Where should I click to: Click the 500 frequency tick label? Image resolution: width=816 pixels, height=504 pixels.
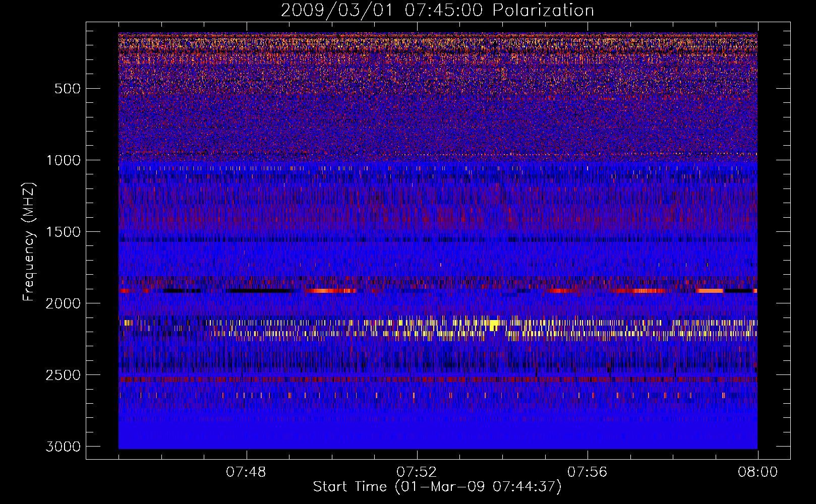(x=68, y=89)
